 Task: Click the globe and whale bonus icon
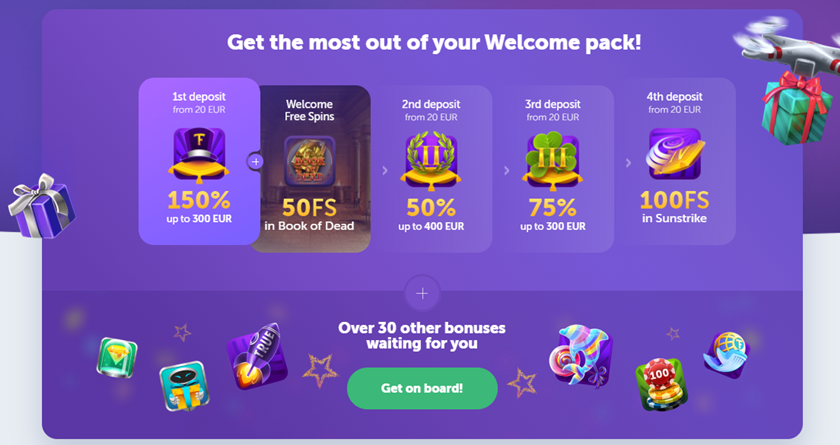click(726, 355)
